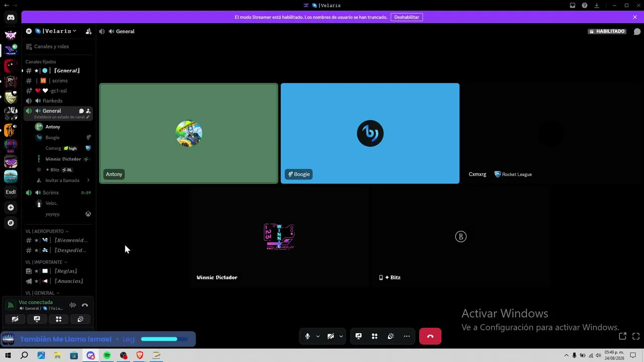Open the Bienvenid... channel

(x=58, y=240)
